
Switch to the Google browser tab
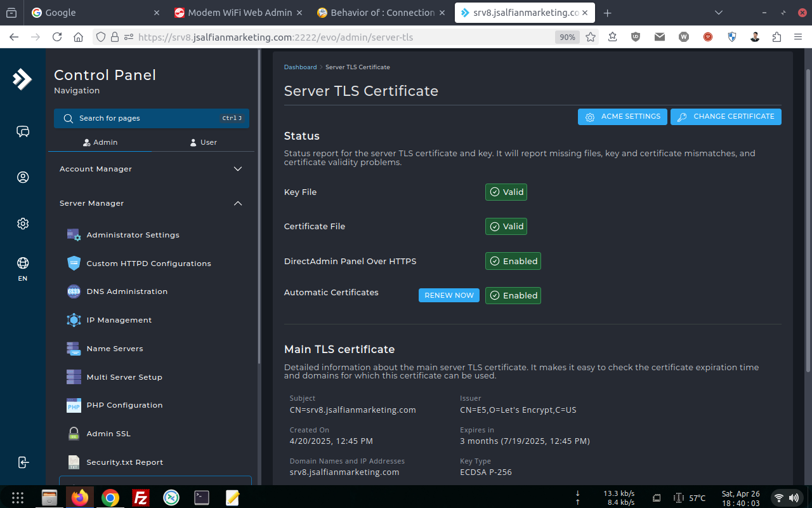(96, 12)
